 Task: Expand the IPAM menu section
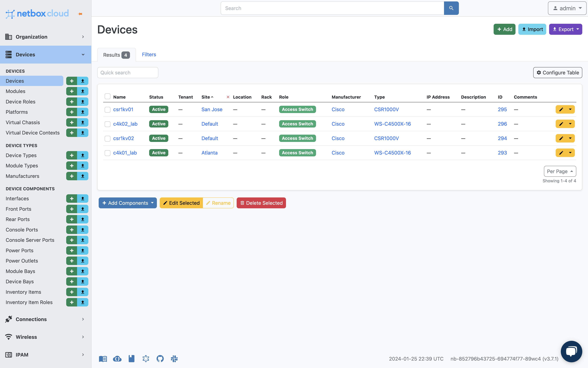point(45,355)
